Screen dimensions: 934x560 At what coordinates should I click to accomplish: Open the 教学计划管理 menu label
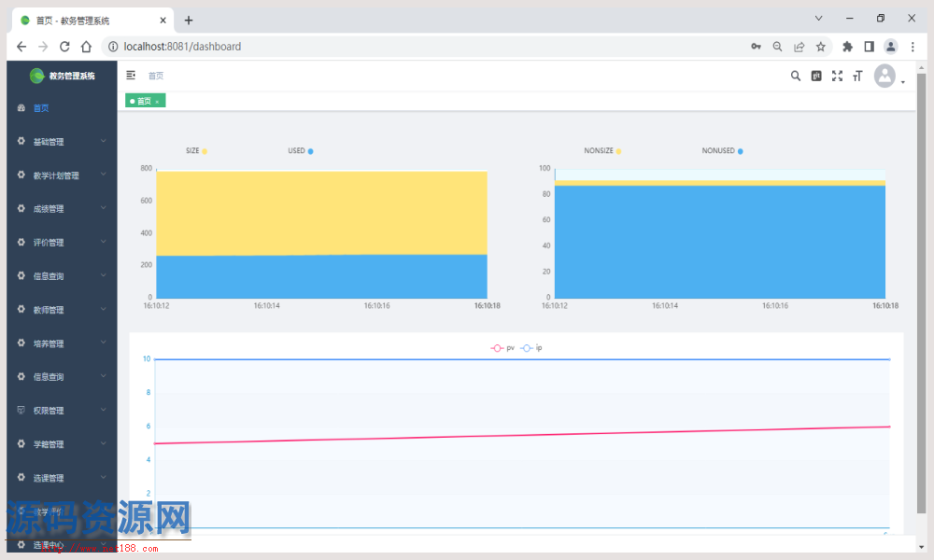(56, 175)
